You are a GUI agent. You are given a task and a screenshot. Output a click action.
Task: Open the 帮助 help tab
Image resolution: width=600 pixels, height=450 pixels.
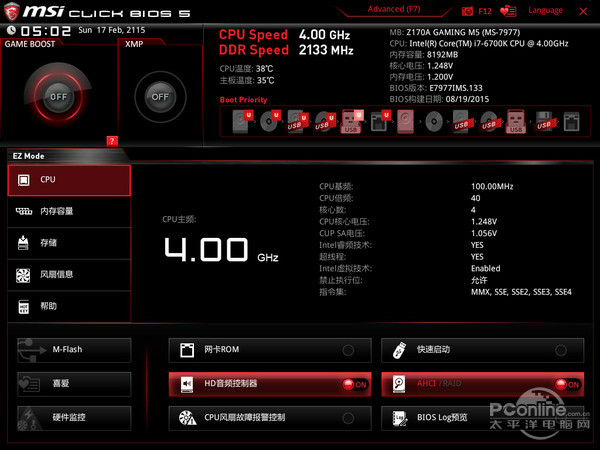point(69,307)
